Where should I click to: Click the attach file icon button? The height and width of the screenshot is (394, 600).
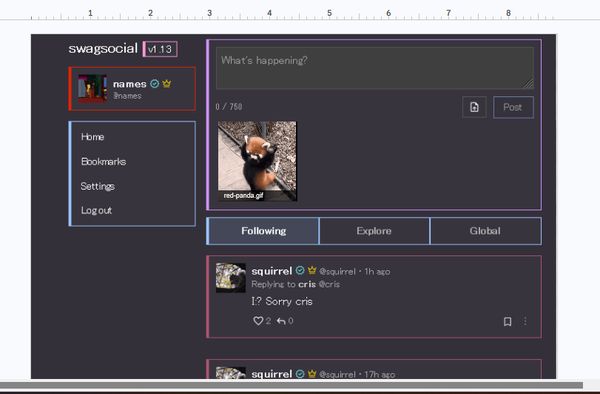(x=474, y=107)
